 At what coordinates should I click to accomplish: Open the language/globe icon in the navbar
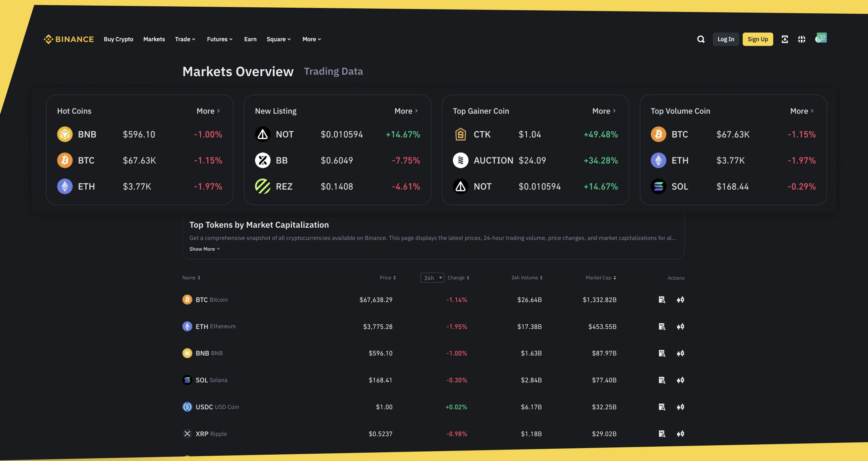(x=802, y=39)
